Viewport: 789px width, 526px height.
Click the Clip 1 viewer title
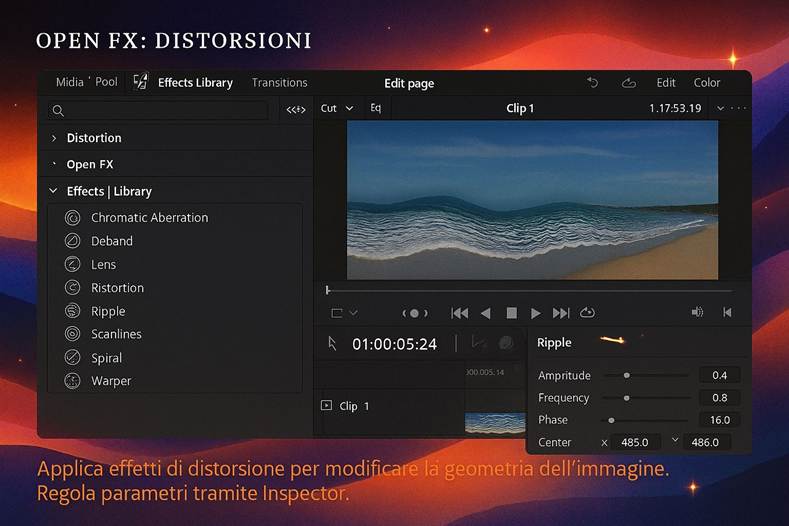tap(520, 108)
